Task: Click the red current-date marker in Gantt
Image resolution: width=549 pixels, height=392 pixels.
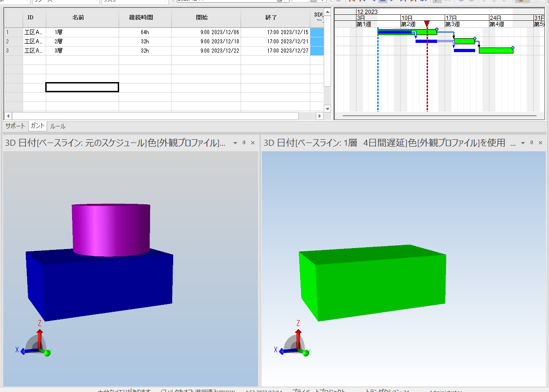Action: click(427, 24)
